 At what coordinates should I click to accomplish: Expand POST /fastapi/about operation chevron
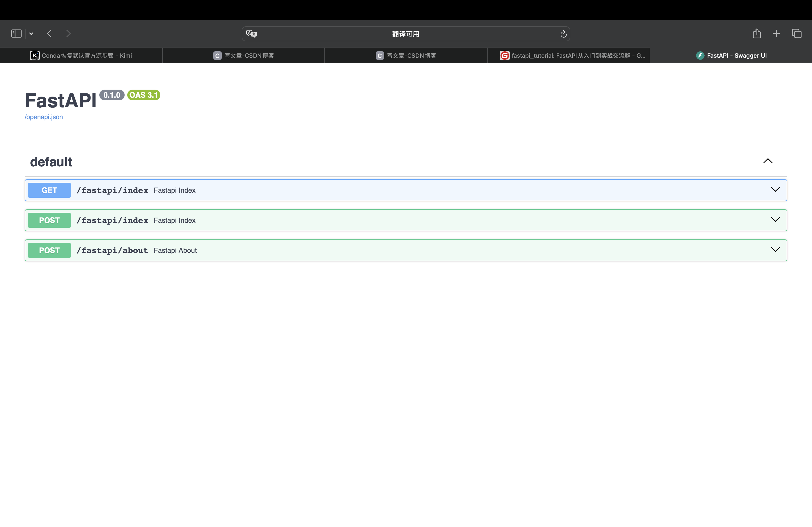coord(775,250)
